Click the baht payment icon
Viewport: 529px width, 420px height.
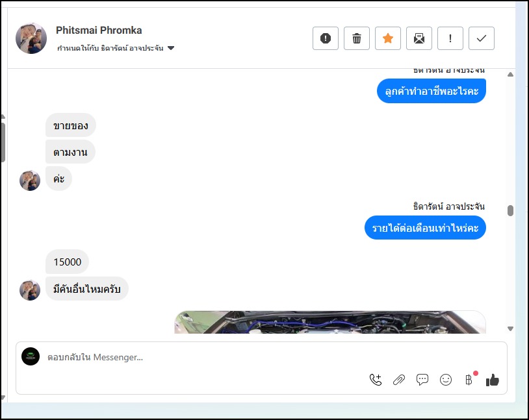click(469, 380)
